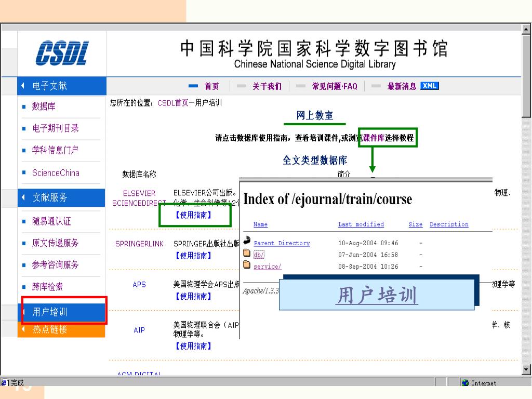Viewport: 532px width, 399px height.
Task: Click the 全文类型数据库 heading
Action: click(x=315, y=160)
